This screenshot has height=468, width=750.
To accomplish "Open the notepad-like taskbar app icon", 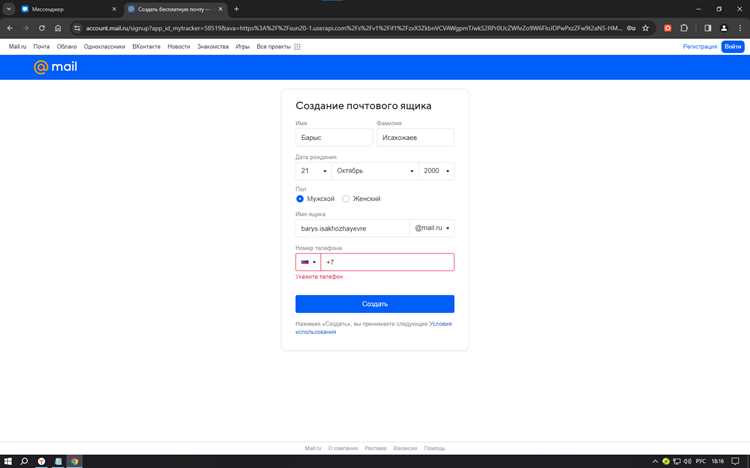I will [x=58, y=461].
